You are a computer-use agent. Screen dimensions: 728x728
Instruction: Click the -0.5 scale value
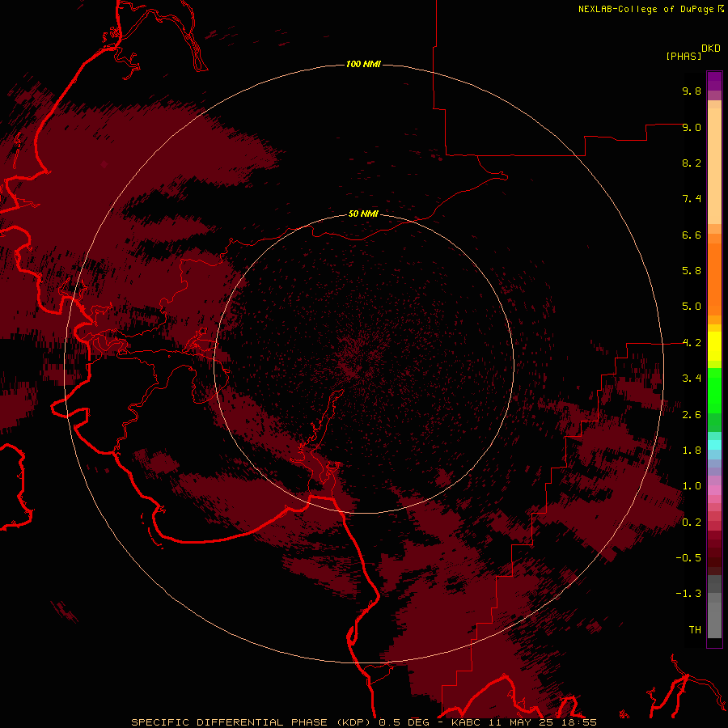coord(688,558)
